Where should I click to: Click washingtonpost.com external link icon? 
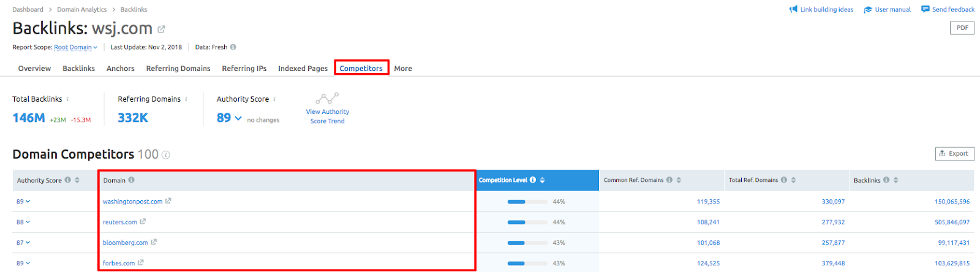coord(168,201)
